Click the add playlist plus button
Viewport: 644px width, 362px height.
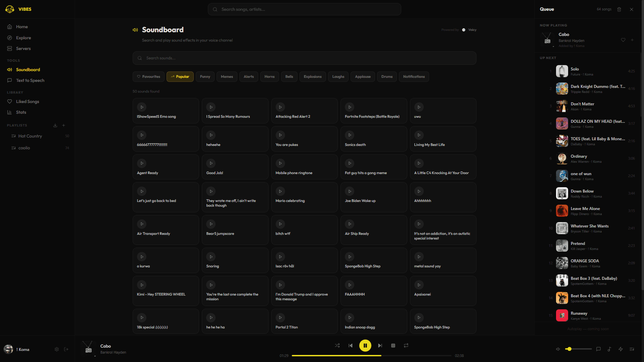(x=63, y=125)
